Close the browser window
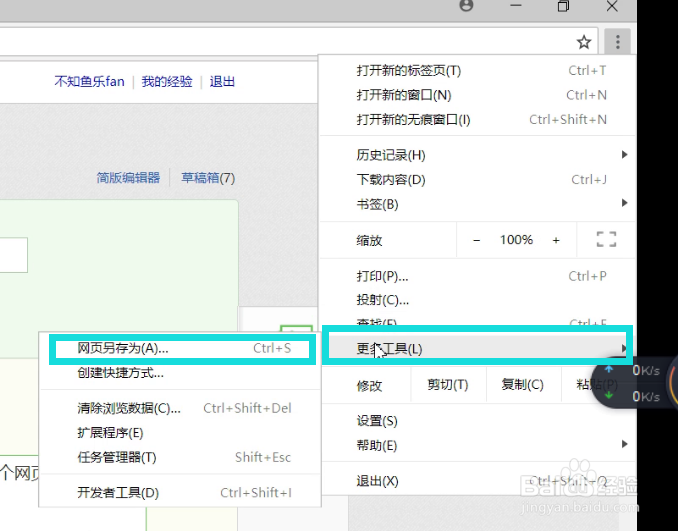Image resolution: width=678 pixels, height=531 pixels. click(612, 6)
